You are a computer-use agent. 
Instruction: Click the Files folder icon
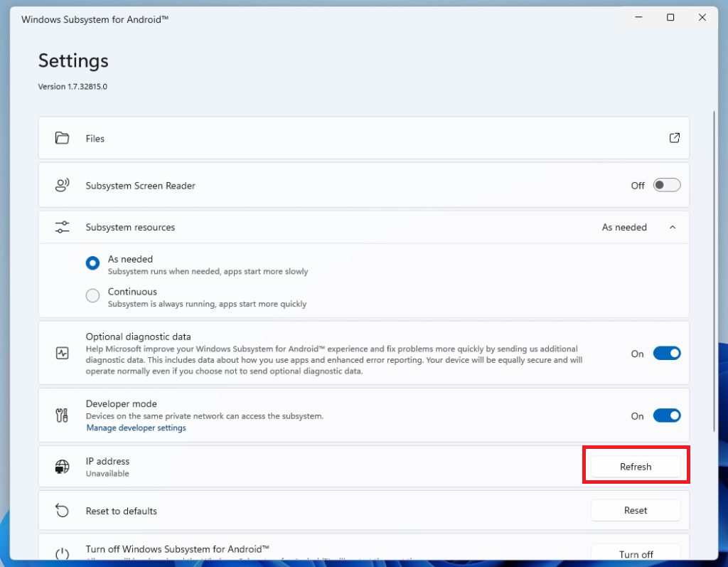pos(62,138)
